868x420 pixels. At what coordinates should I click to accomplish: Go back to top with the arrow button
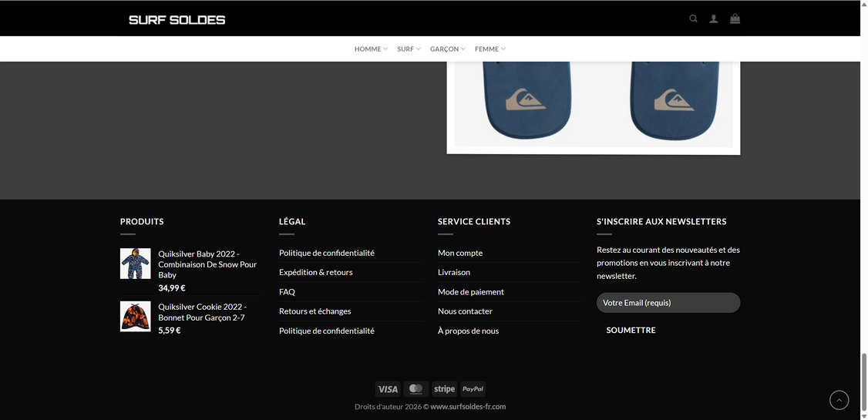click(839, 399)
